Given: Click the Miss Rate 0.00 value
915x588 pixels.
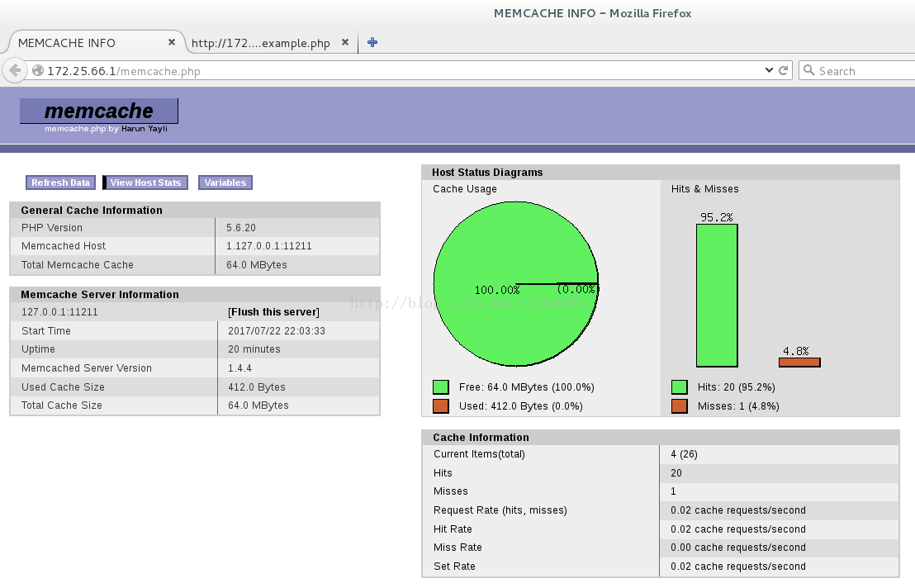Looking at the screenshot, I should 738,548.
